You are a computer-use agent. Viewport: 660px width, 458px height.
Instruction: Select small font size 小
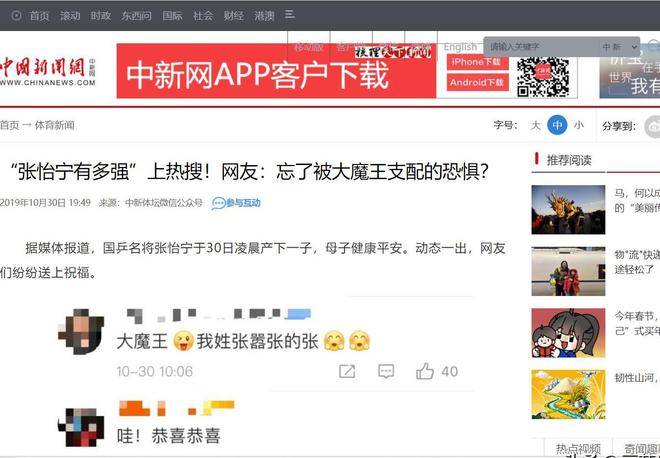[x=579, y=125]
